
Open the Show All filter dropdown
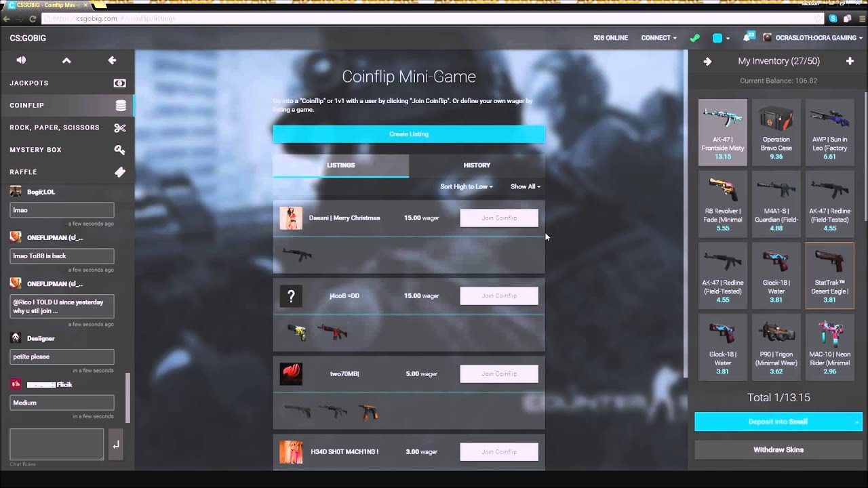pos(526,186)
